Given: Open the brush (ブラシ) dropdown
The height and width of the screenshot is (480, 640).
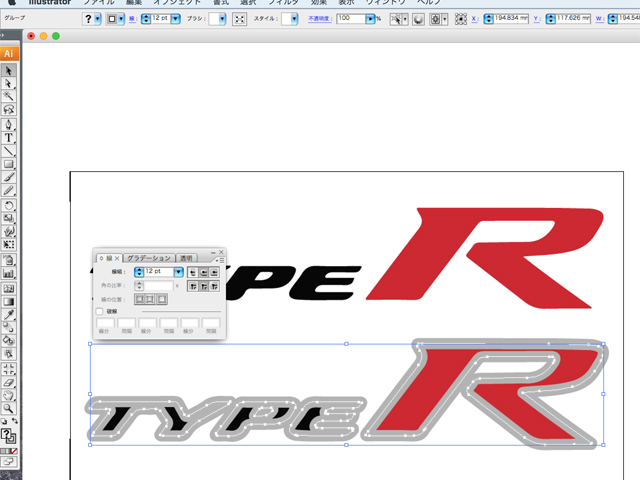Looking at the screenshot, I should coord(222,19).
